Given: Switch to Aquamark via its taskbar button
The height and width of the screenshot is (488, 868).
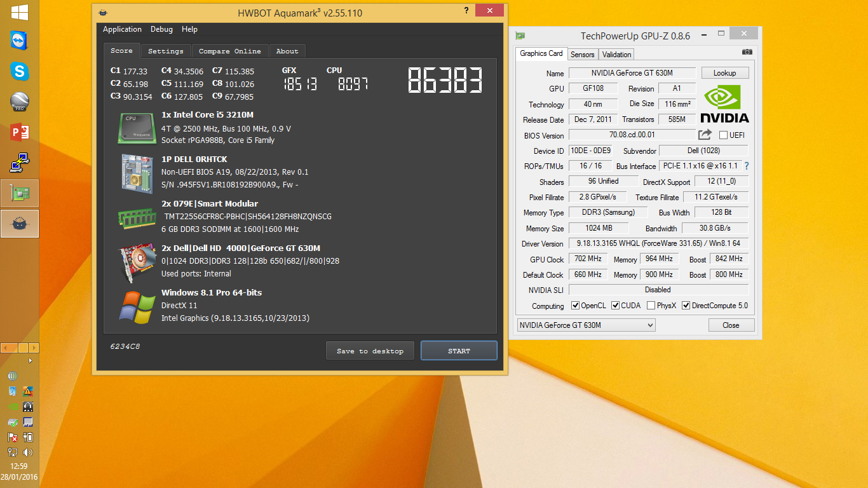Looking at the screenshot, I should (20, 224).
